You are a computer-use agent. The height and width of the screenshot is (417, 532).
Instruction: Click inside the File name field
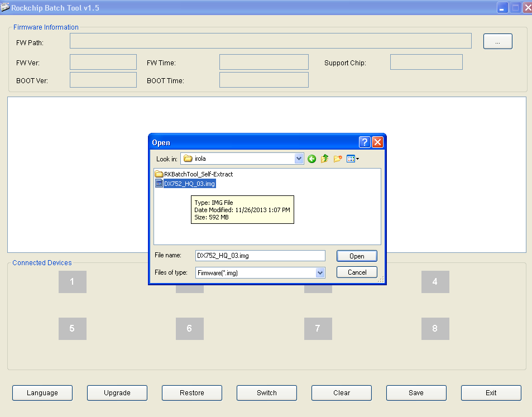260,256
